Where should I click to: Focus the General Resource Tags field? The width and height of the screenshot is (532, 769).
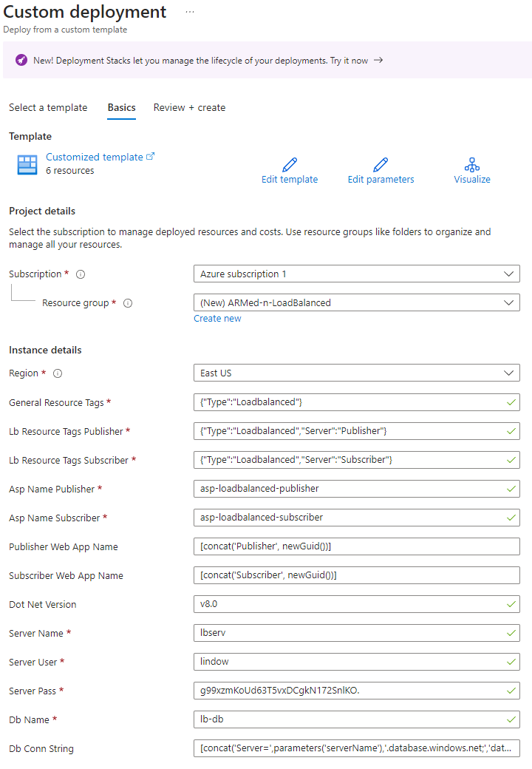tap(357, 402)
